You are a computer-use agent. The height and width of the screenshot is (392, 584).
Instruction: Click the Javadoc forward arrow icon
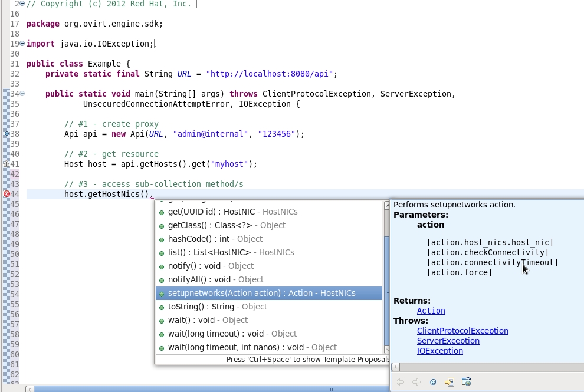click(416, 382)
